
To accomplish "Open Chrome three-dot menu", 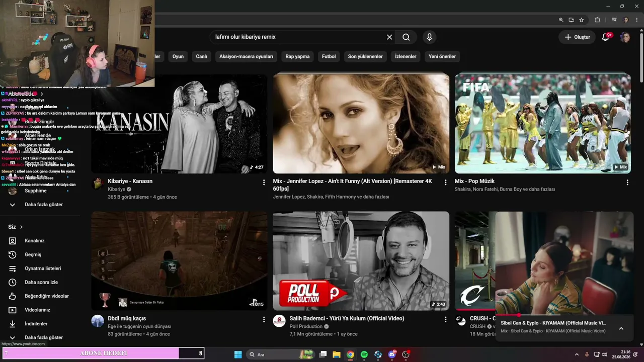I will pos(637,20).
